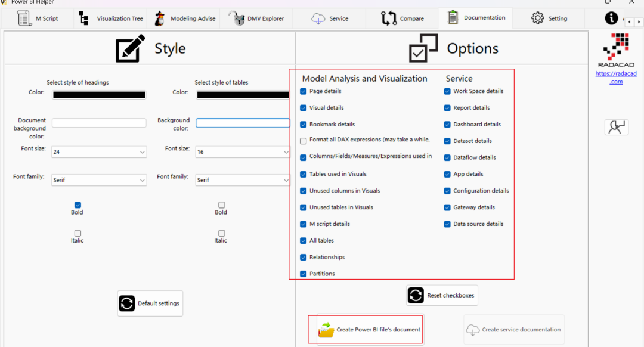This screenshot has width=644, height=347.
Task: Click the user sign-in icon below the radacad link
Action: coord(617,128)
